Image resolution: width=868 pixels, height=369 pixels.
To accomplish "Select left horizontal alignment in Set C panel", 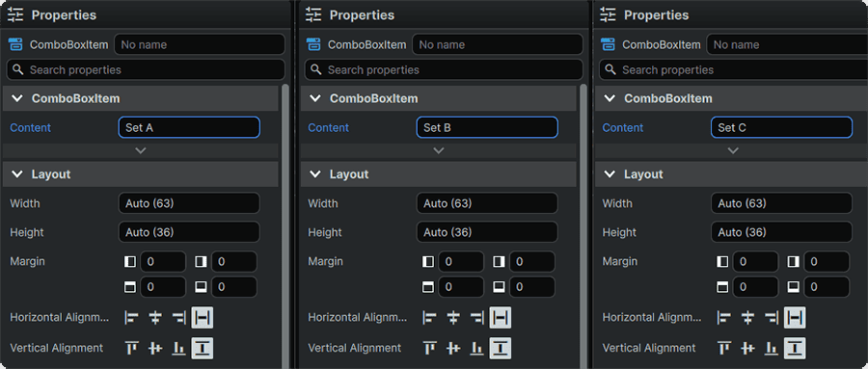I will click(x=724, y=318).
